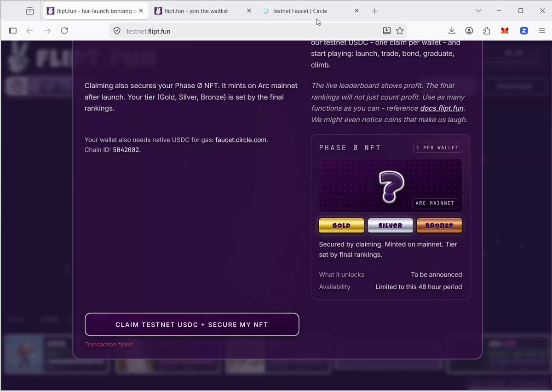552x392 pixels.
Task: Open the MetaMask fox extension
Action: click(505, 31)
